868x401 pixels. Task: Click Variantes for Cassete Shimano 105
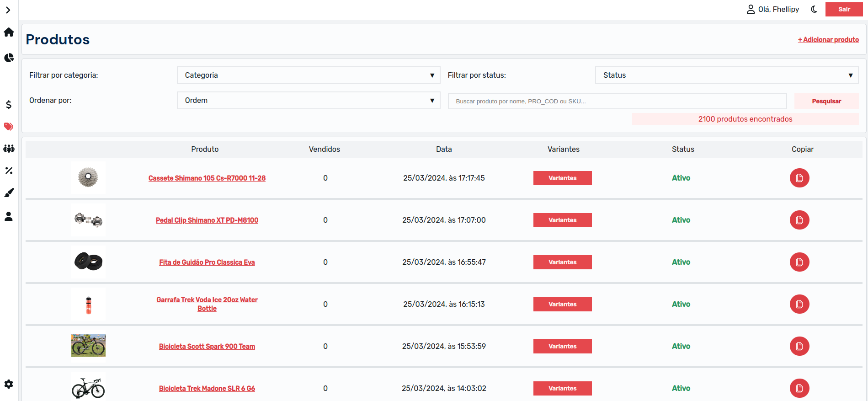tap(563, 178)
